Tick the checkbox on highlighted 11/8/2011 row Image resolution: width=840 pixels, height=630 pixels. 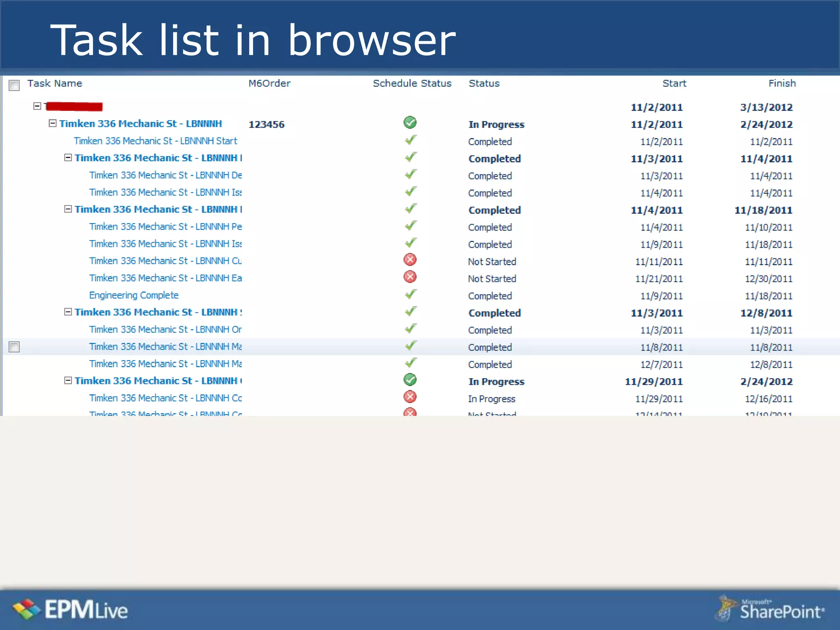14,347
